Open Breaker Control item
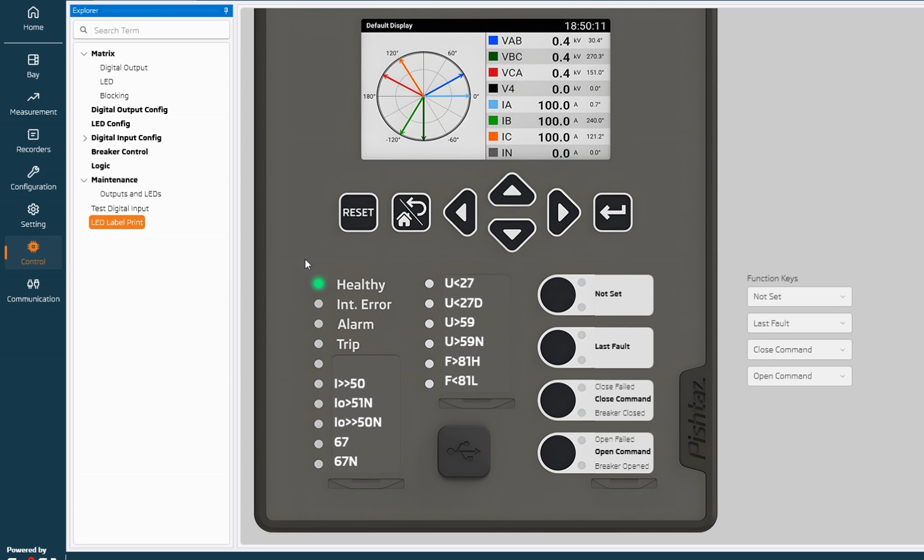 tap(119, 151)
